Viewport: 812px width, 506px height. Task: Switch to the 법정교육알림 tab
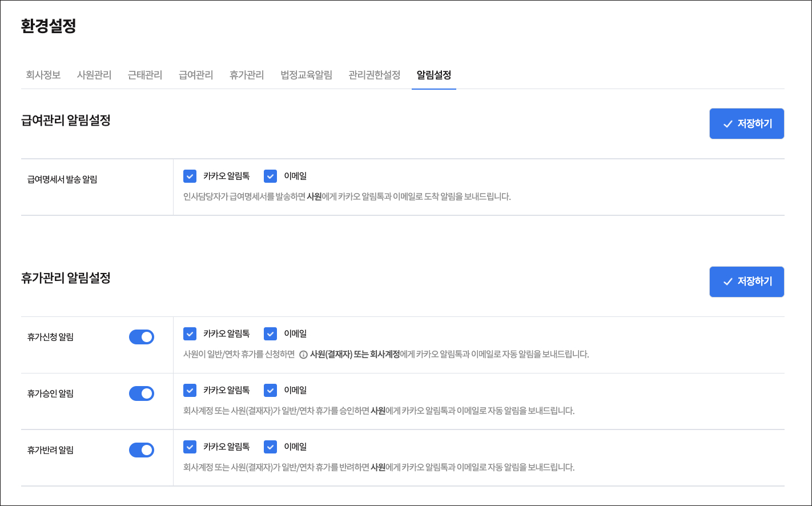pos(306,75)
